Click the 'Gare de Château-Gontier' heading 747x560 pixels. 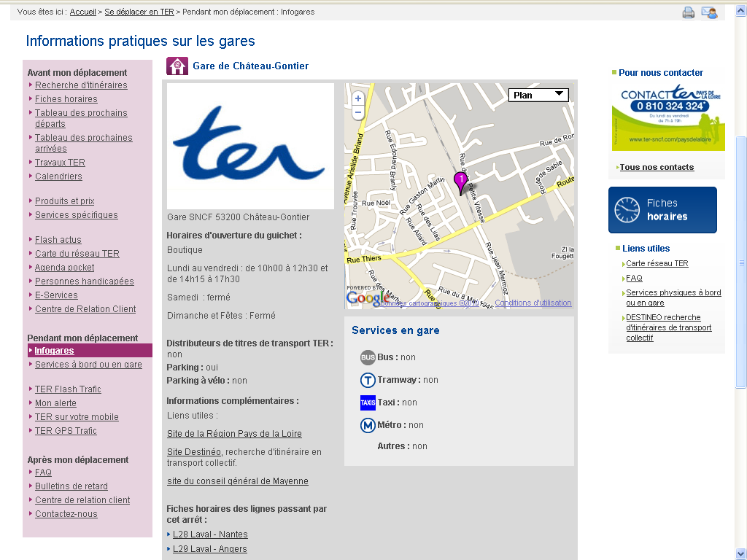[x=251, y=66]
